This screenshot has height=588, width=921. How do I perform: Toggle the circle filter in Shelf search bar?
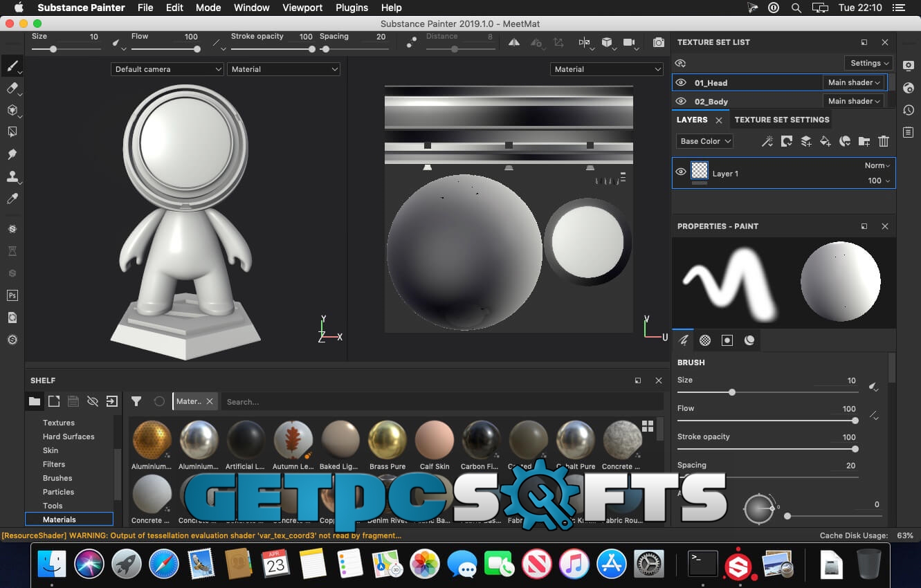click(159, 401)
